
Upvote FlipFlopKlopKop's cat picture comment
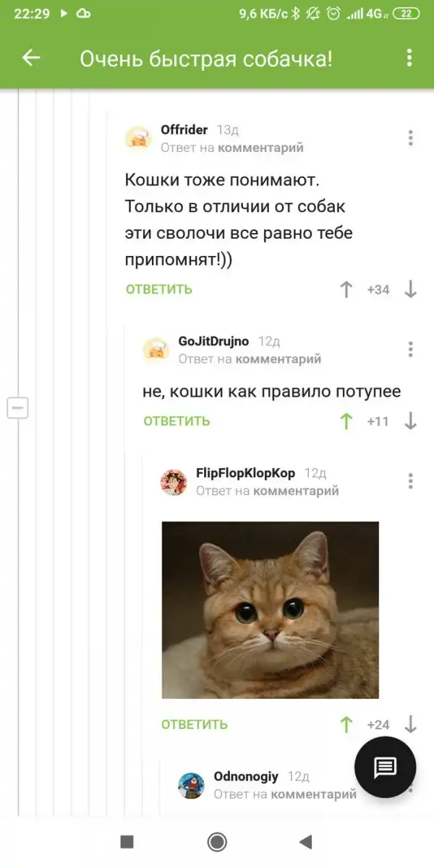pos(346,724)
